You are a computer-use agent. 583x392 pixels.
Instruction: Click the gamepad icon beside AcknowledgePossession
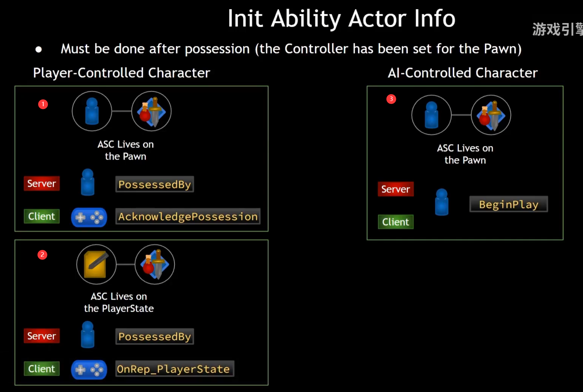pos(89,217)
